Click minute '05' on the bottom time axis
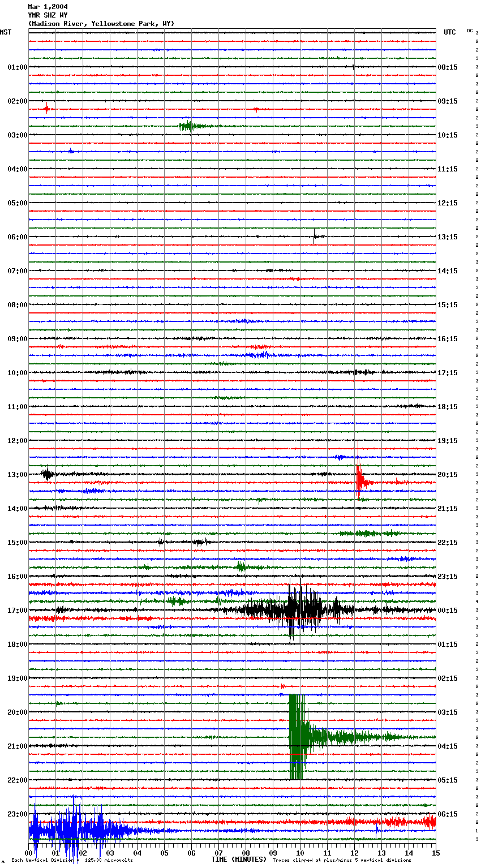The image size is (481, 868). click(x=164, y=853)
